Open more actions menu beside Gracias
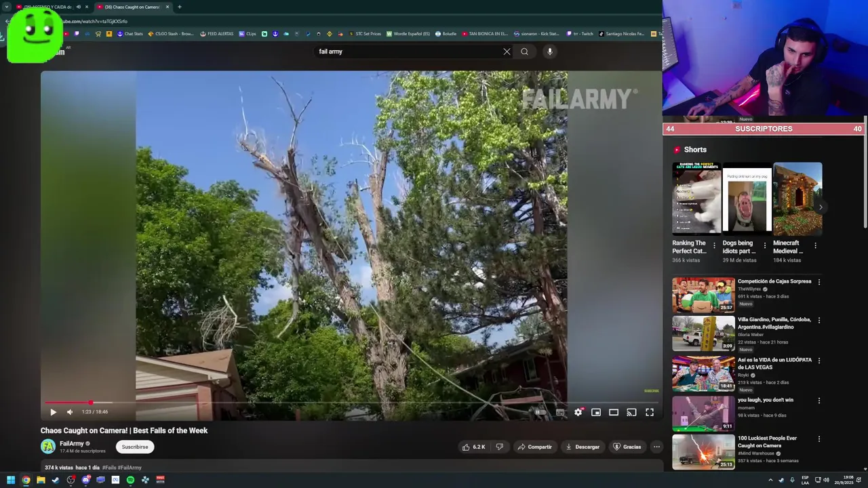This screenshot has width=868, height=488. (x=656, y=447)
